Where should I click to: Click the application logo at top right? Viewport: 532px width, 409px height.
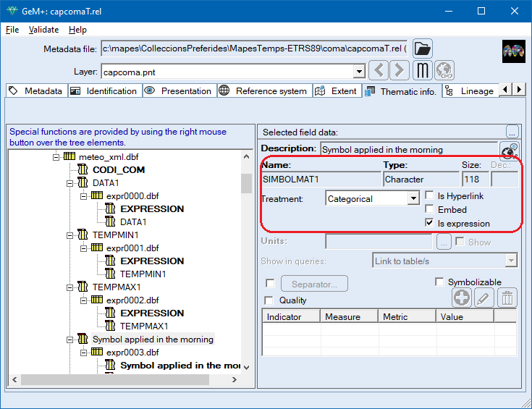(x=514, y=51)
